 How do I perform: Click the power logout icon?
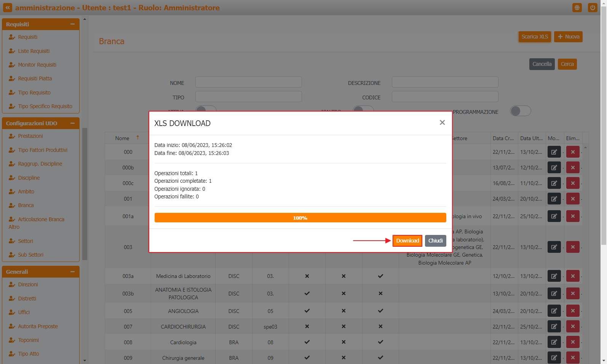coord(593,8)
